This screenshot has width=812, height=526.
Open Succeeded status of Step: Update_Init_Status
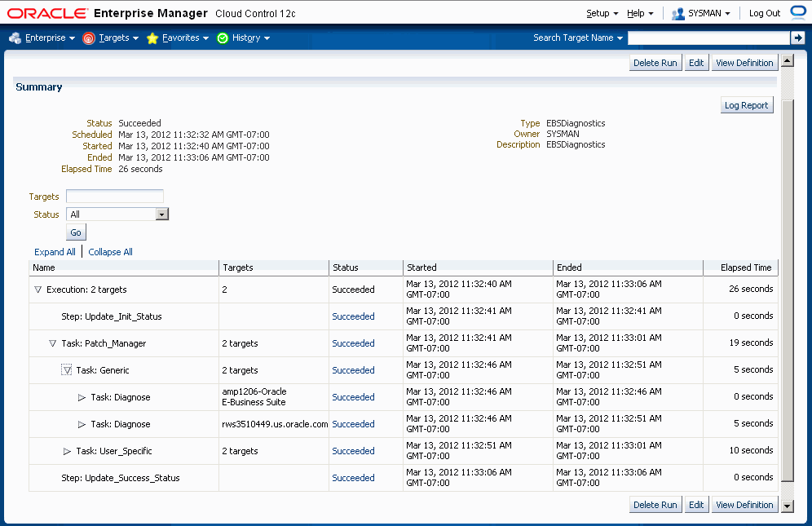(353, 316)
